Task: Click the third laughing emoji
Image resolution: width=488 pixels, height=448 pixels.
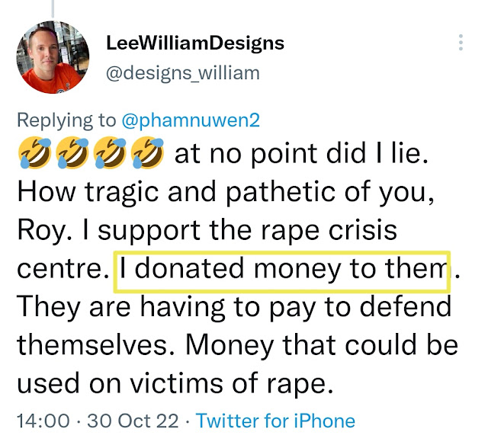Action: coord(108,155)
